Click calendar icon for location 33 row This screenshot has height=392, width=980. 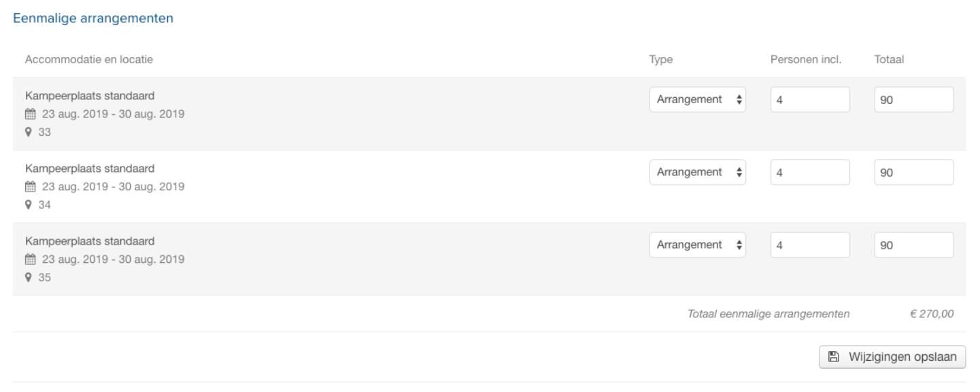[x=30, y=113]
